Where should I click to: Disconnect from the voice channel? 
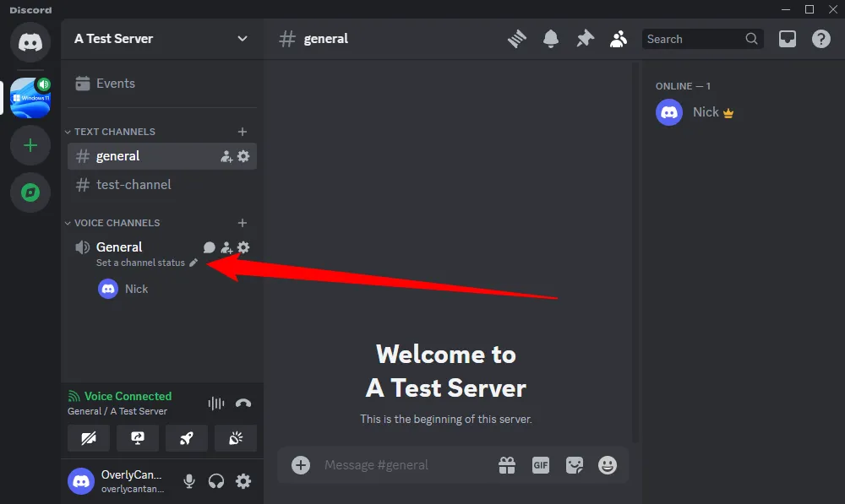click(243, 404)
